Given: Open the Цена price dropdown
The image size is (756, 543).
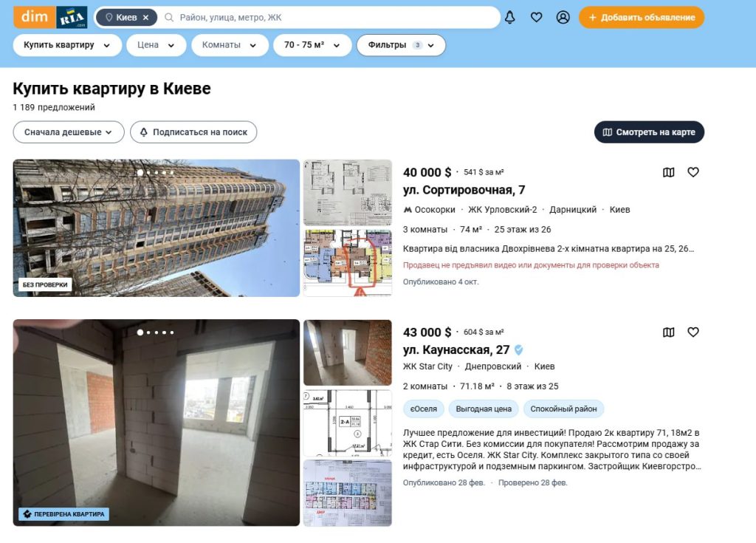Looking at the screenshot, I should point(156,45).
